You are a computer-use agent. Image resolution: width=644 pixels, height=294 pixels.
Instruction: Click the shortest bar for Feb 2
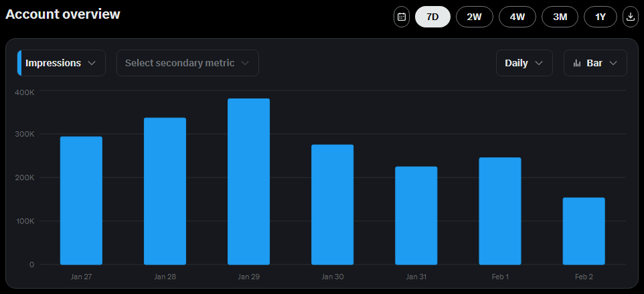[583, 231]
